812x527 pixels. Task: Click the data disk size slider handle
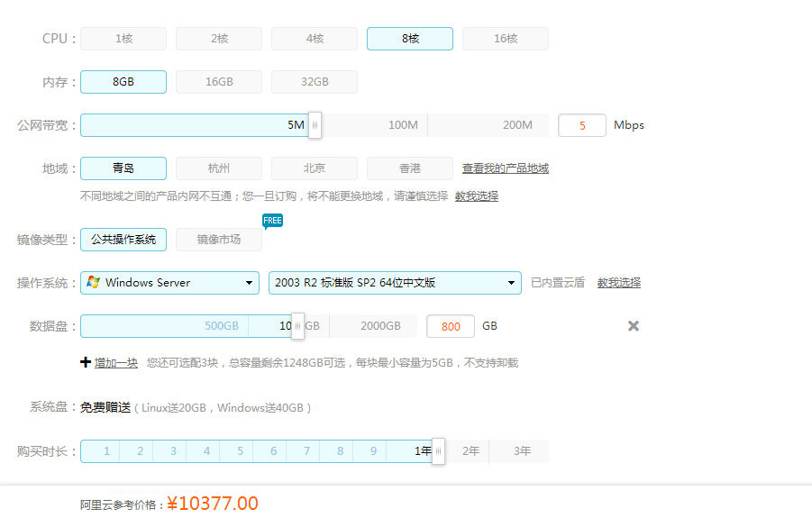click(x=297, y=326)
